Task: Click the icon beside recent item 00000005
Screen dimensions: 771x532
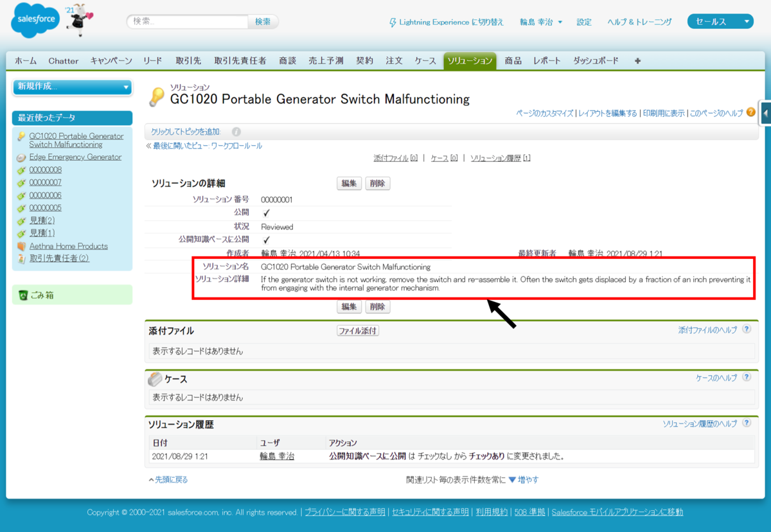Action: point(21,208)
